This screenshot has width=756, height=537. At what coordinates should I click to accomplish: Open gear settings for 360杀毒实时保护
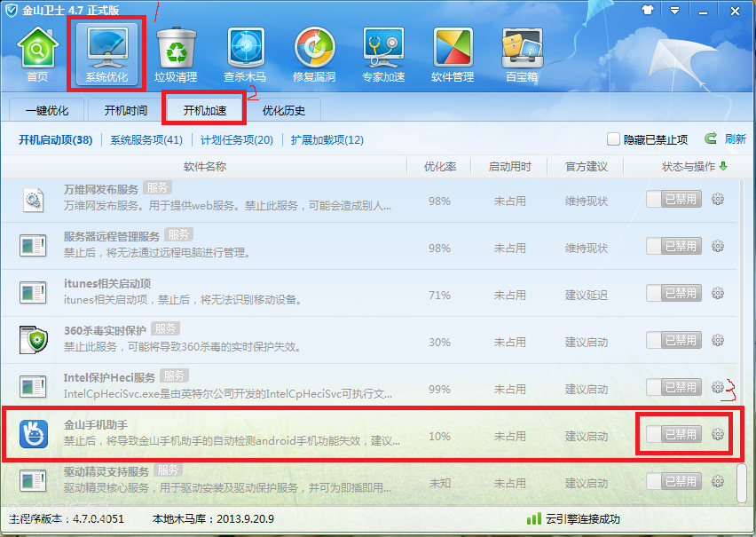point(718,340)
